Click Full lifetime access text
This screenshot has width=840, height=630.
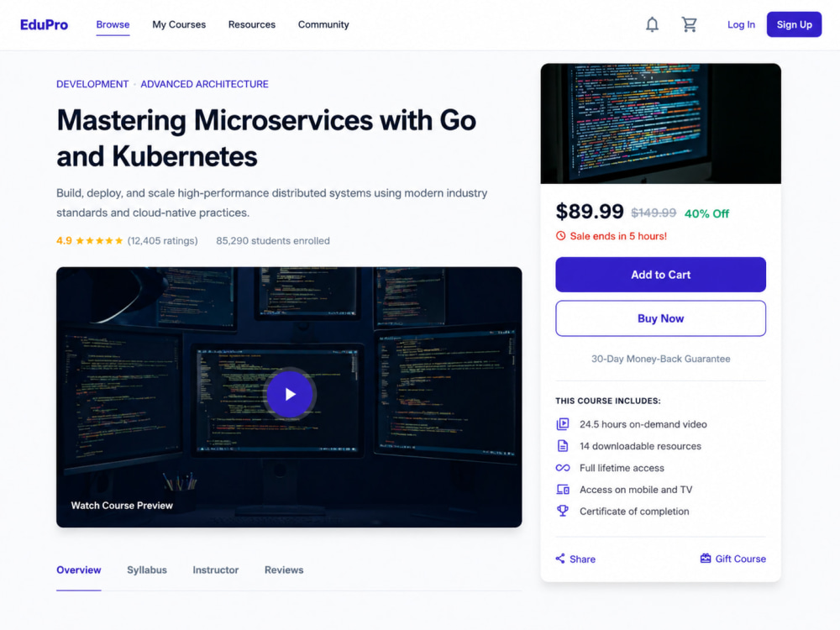tap(622, 468)
